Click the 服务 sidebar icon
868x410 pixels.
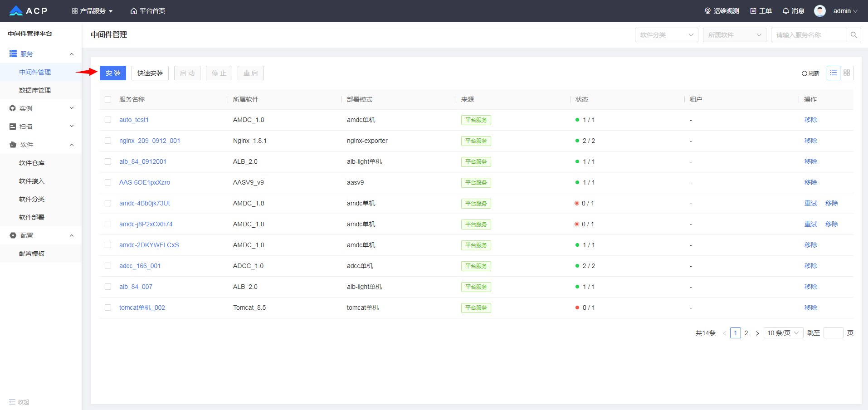[13, 54]
